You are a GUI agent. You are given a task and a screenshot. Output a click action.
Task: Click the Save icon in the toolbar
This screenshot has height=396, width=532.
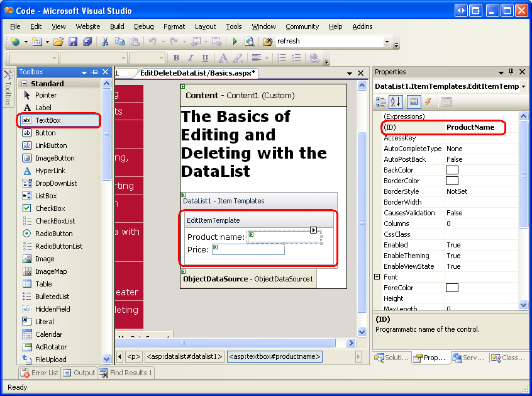point(73,42)
